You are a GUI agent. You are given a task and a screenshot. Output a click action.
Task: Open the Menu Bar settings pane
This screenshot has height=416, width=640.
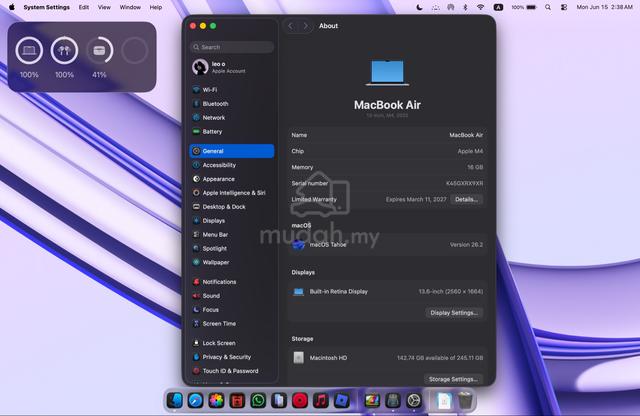[231, 234]
